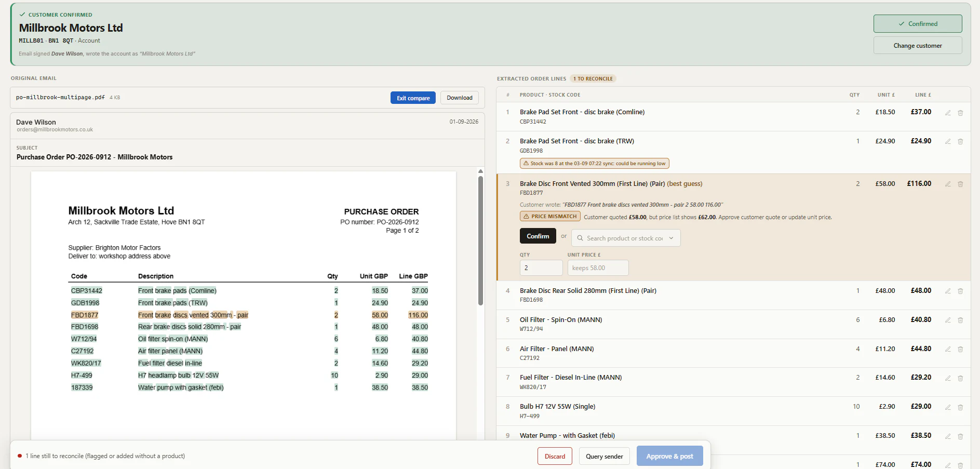Edit the Brake Pad Set Front (TRW) line
The height and width of the screenshot is (469, 980).
pyautogui.click(x=948, y=141)
